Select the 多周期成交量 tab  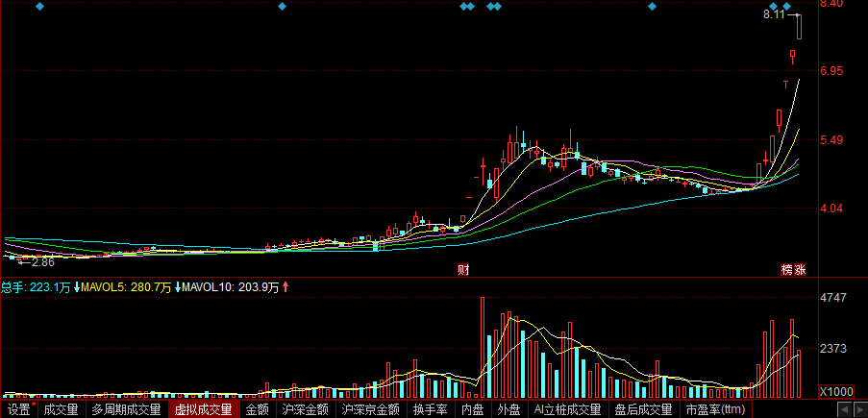click(126, 409)
